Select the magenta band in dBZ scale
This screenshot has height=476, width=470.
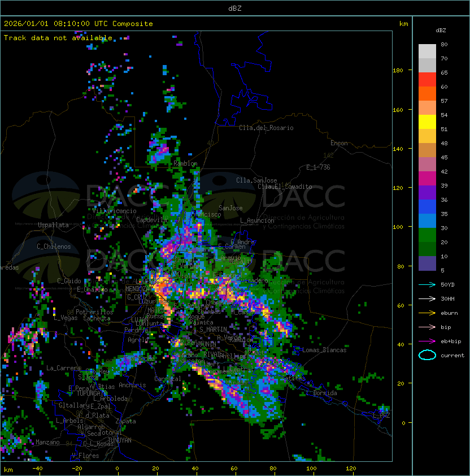tap(427, 179)
